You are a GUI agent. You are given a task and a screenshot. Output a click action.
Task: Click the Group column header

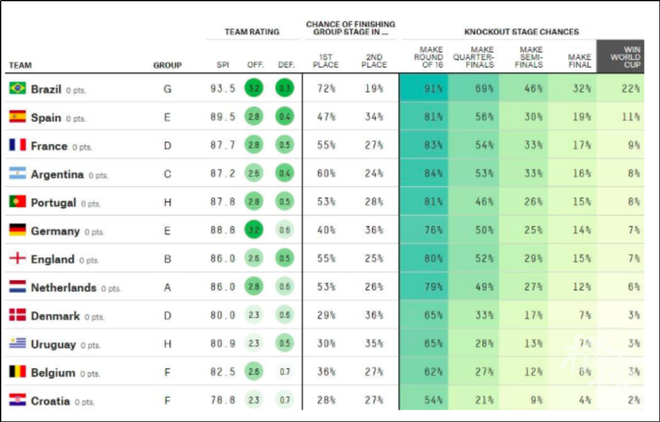click(x=167, y=65)
